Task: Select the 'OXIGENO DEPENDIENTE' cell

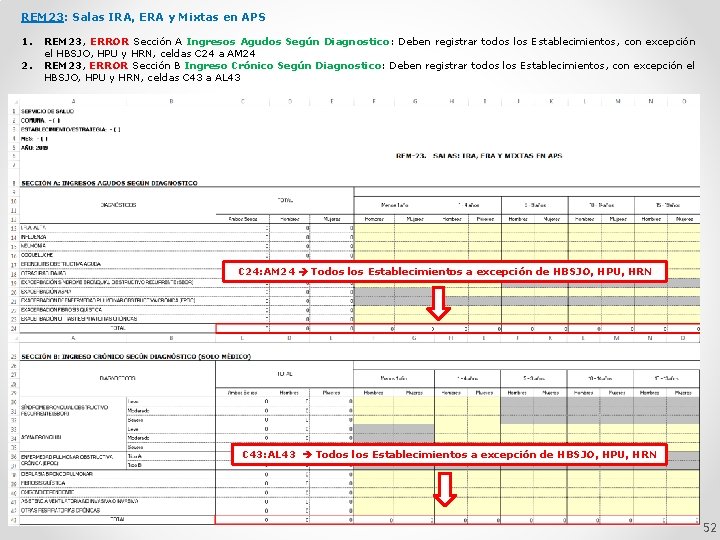Action: click(x=48, y=492)
